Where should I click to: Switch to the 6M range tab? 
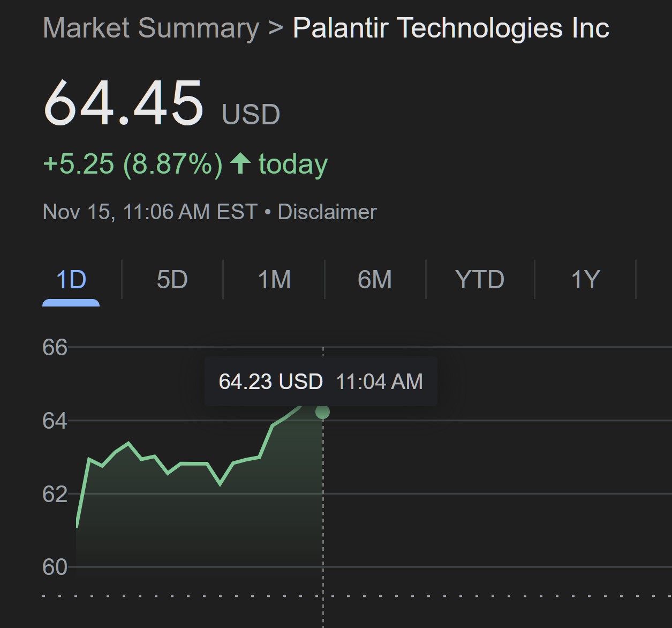click(x=375, y=280)
